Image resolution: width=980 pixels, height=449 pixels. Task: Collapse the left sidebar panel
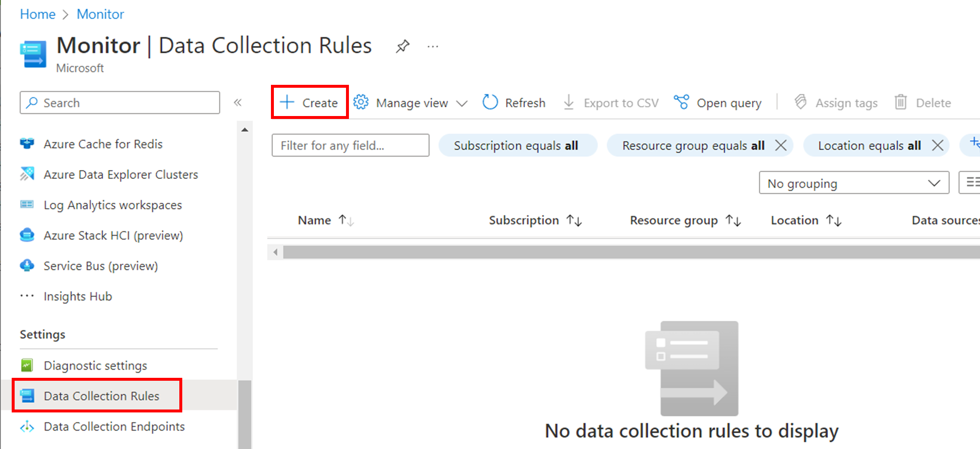click(x=238, y=102)
